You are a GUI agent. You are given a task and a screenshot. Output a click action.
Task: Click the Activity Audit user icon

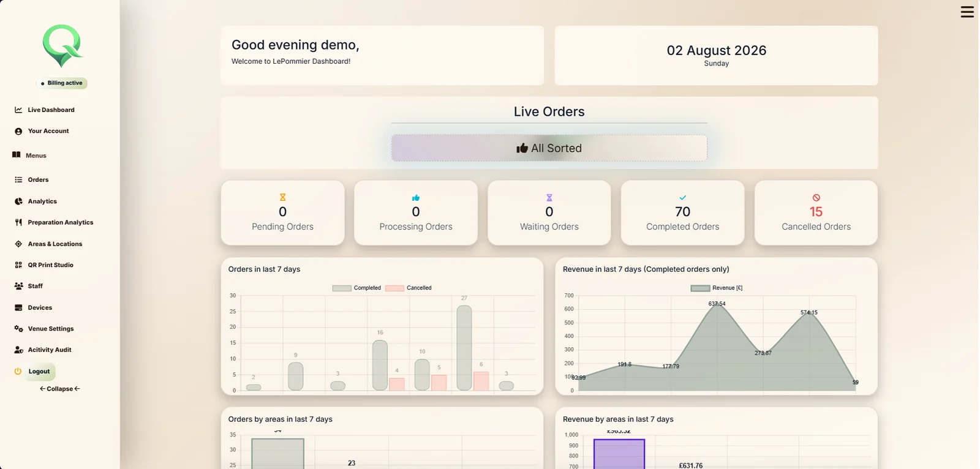(x=18, y=350)
